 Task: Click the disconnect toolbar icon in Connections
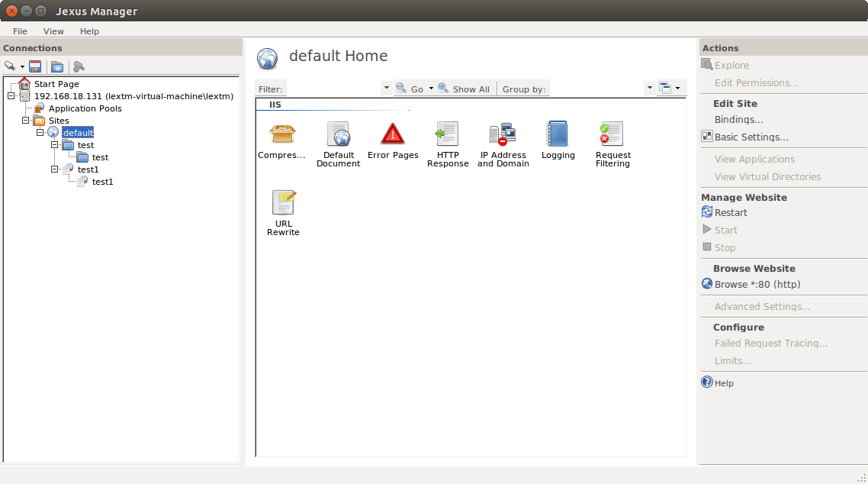point(79,66)
